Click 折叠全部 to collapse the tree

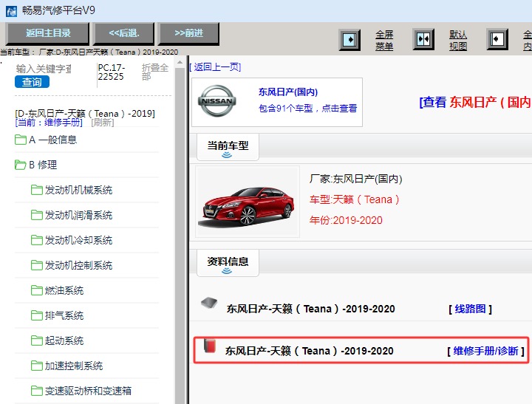pyautogui.click(x=154, y=72)
